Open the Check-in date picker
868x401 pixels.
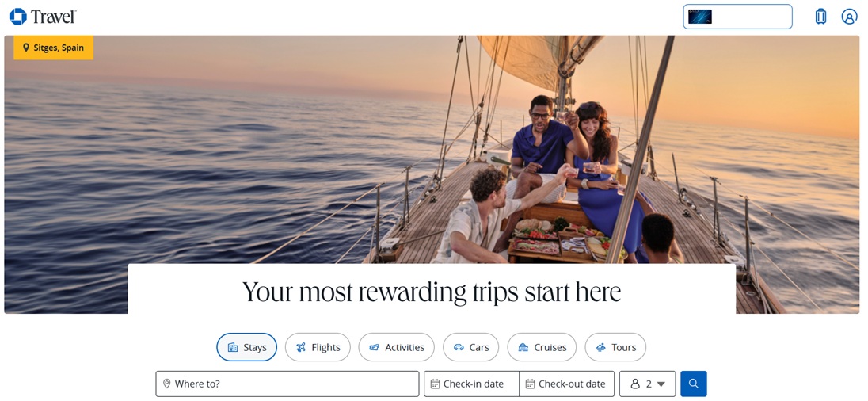click(x=472, y=384)
